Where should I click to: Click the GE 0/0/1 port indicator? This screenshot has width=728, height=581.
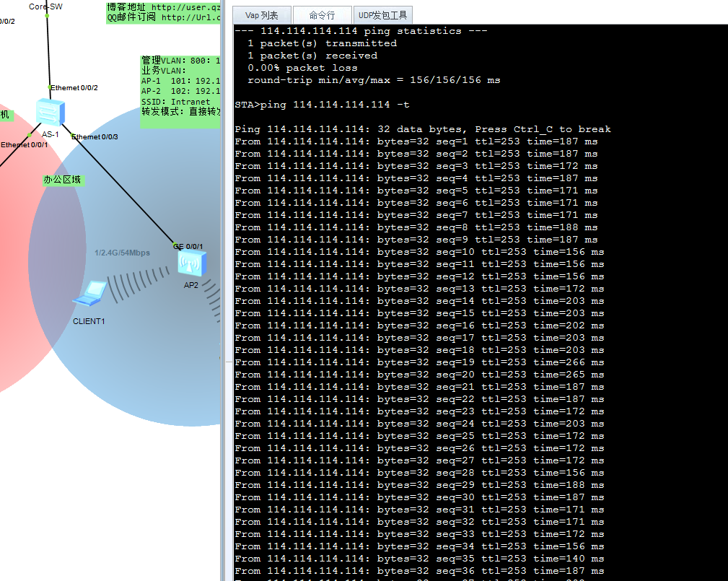pyautogui.click(x=175, y=245)
